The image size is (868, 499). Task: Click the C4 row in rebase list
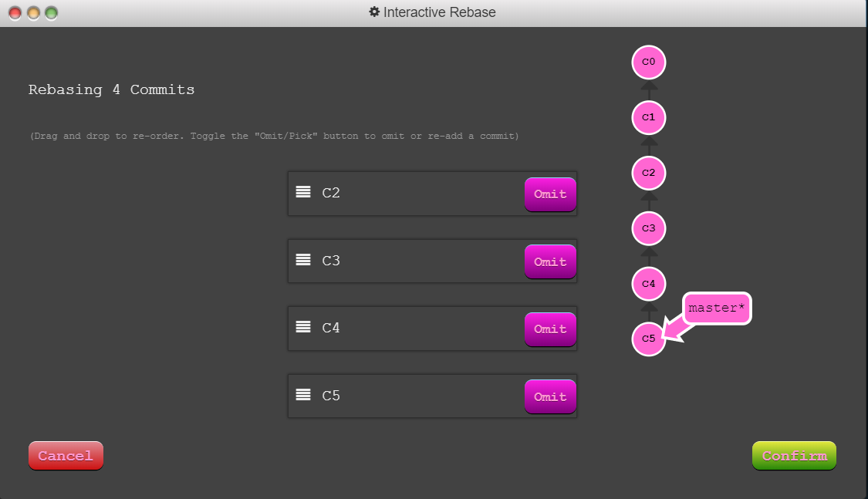click(x=417, y=329)
